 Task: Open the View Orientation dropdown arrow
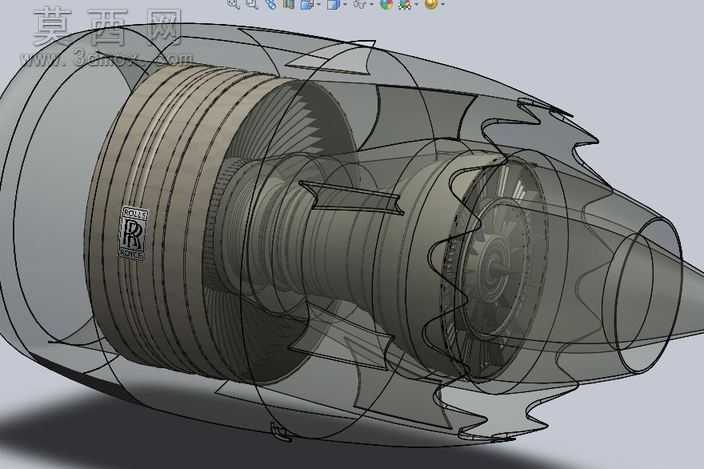(319, 4)
